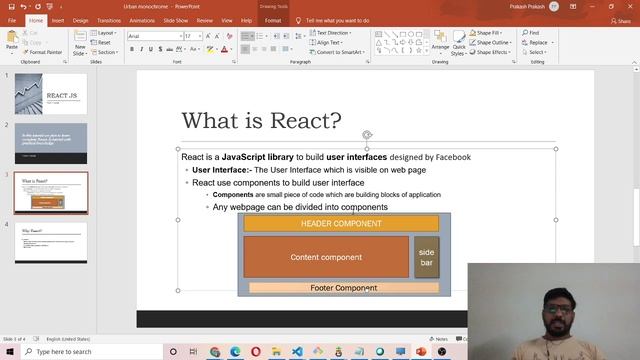Select the oval shape in the shapes gallery
The width and height of the screenshot is (640, 360).
pyautogui.click(x=411, y=34)
